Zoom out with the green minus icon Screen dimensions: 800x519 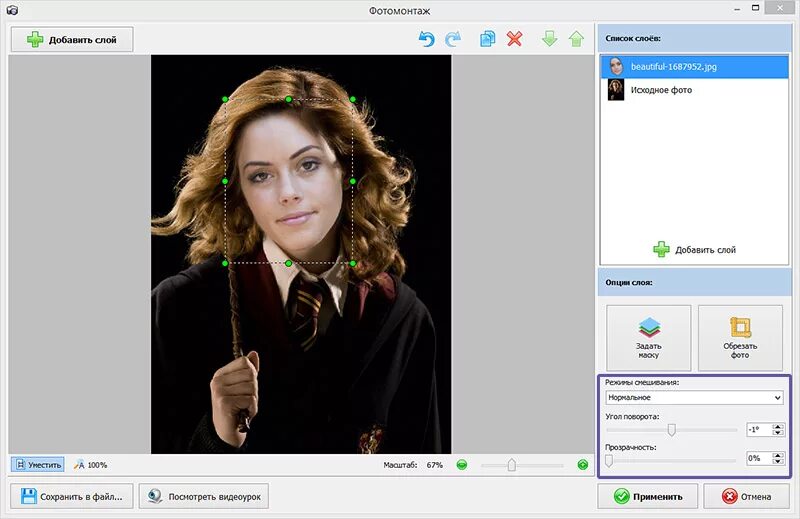462,465
